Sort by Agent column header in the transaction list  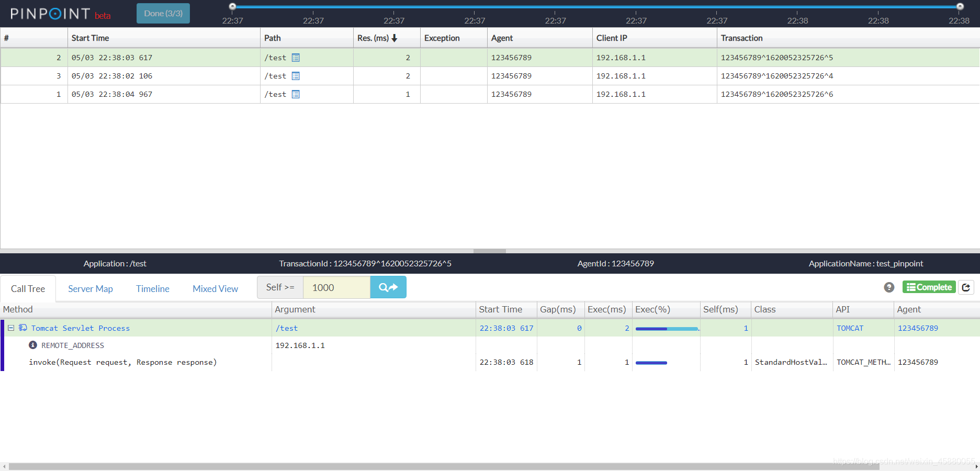pos(539,38)
